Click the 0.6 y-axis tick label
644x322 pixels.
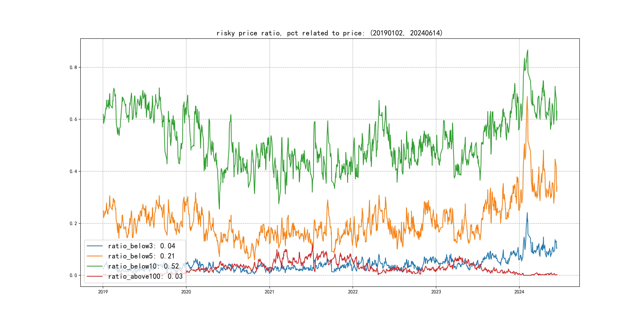coord(73,119)
